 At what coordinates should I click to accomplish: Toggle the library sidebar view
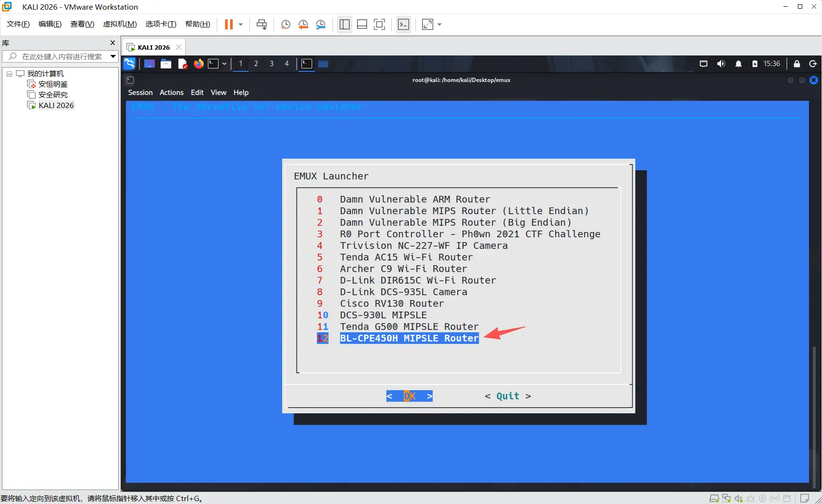(344, 25)
